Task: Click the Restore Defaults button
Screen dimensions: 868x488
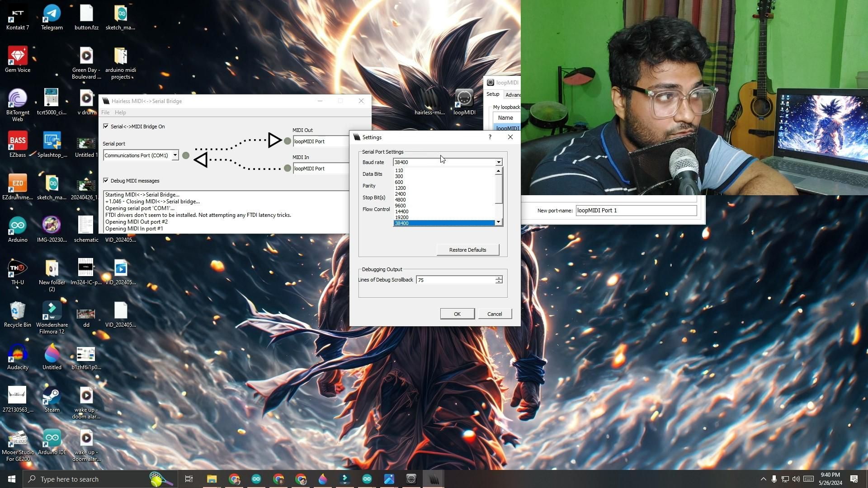Action: point(467,250)
